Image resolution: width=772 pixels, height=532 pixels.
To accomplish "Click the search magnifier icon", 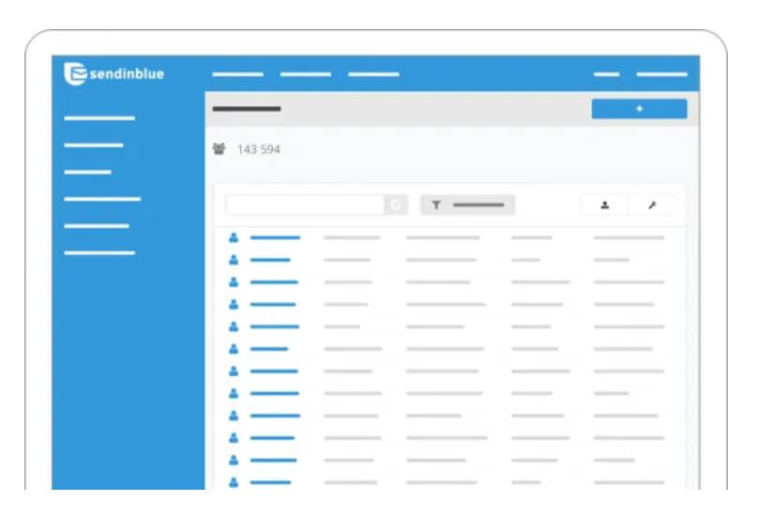I will coord(396,205).
